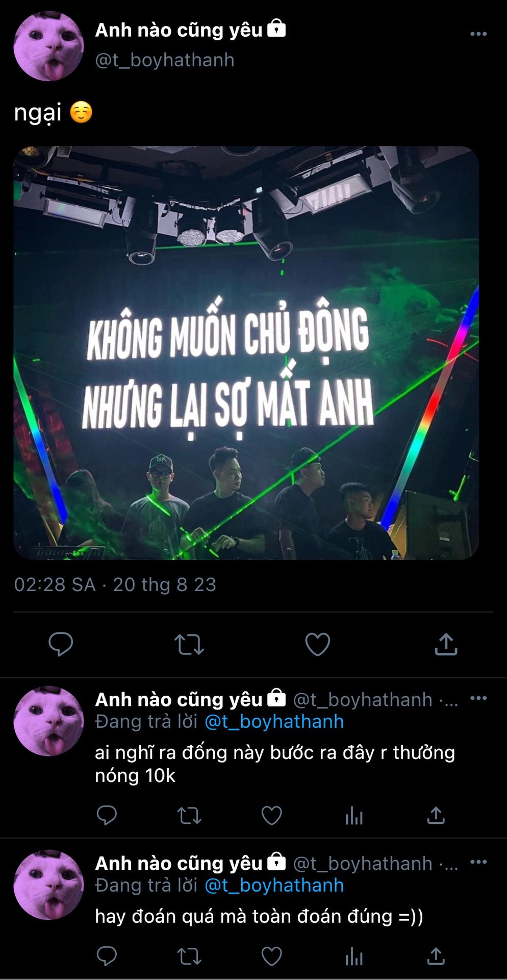Retweet the main "ngại" tweet
The image size is (507, 980).
[x=189, y=644]
